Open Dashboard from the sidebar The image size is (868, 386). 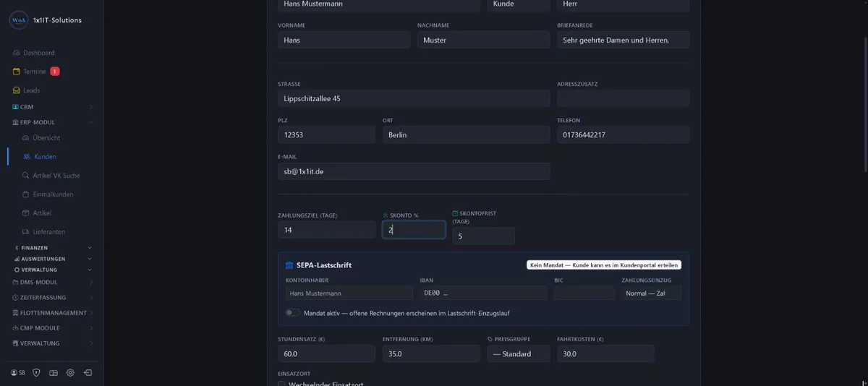click(33, 53)
